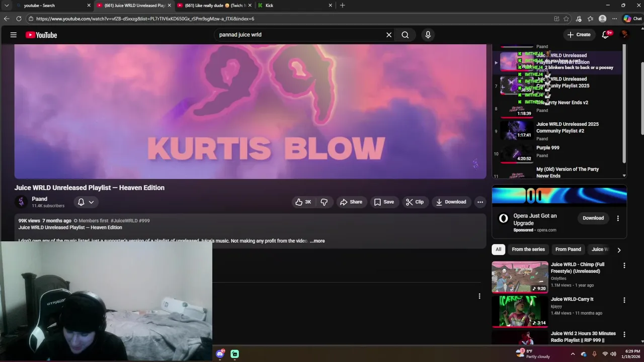This screenshot has height=362, width=644.
Task: Open browser Settings and more menu
Action: (614, 19)
